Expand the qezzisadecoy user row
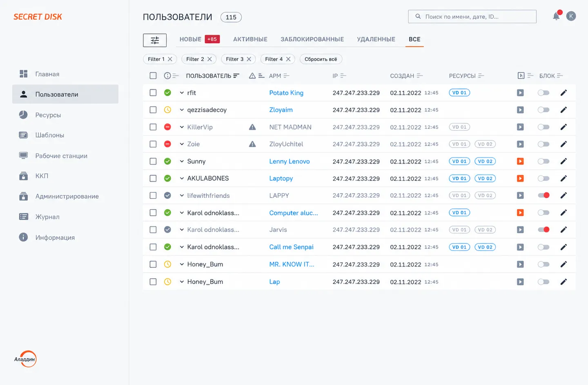This screenshot has height=385, width=588. click(x=182, y=110)
